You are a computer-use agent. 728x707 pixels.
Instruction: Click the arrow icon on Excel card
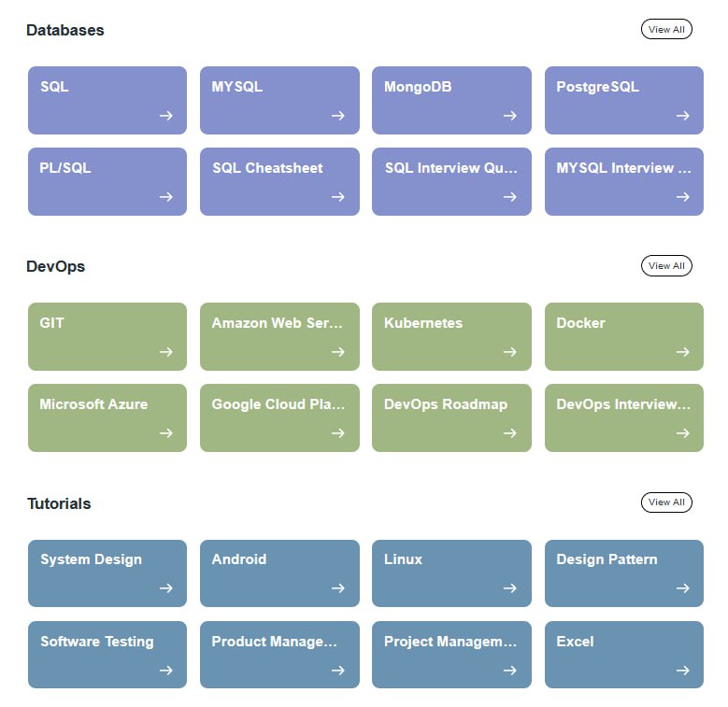tap(682, 670)
